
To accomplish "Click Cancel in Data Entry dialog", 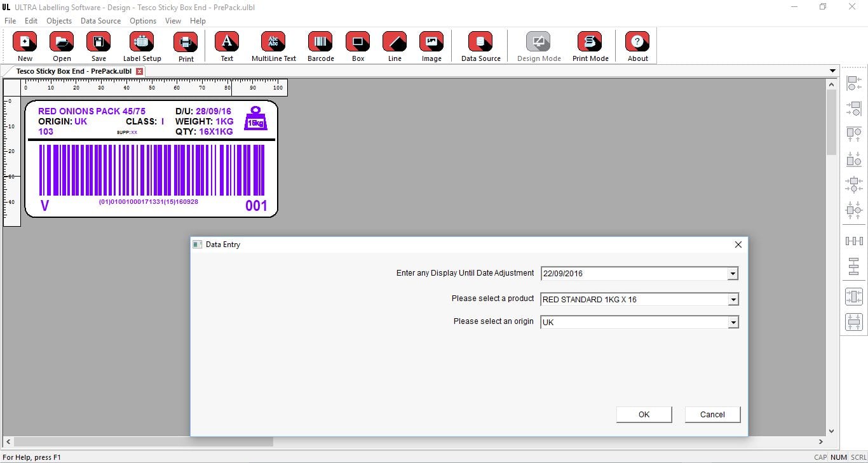I will [712, 414].
